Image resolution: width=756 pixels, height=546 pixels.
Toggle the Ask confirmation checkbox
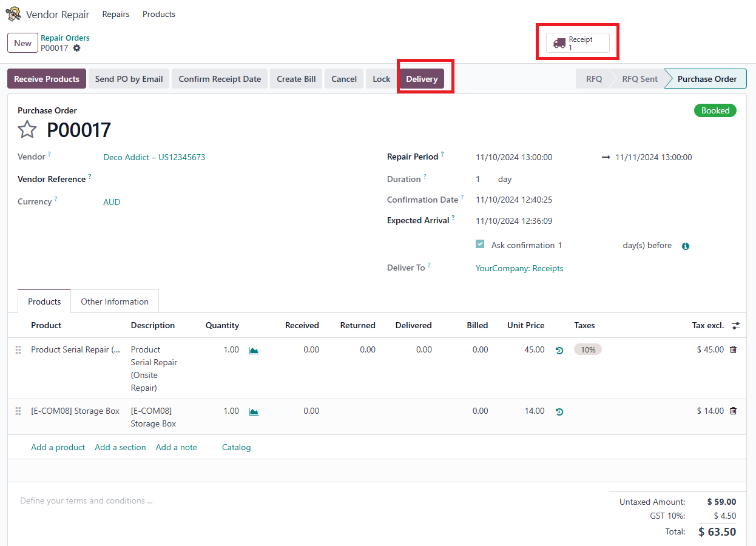[x=480, y=244]
